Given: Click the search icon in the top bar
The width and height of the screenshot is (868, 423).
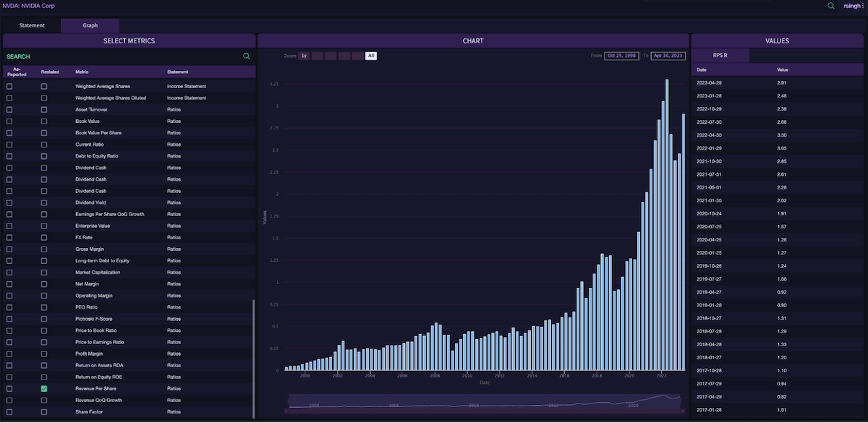Looking at the screenshot, I should tap(831, 6).
